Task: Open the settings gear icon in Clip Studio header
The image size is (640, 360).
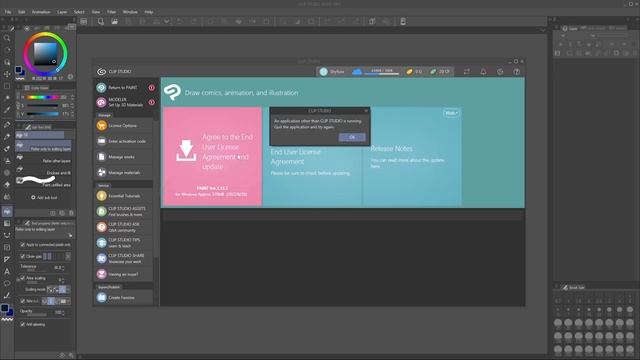Action: click(x=500, y=72)
